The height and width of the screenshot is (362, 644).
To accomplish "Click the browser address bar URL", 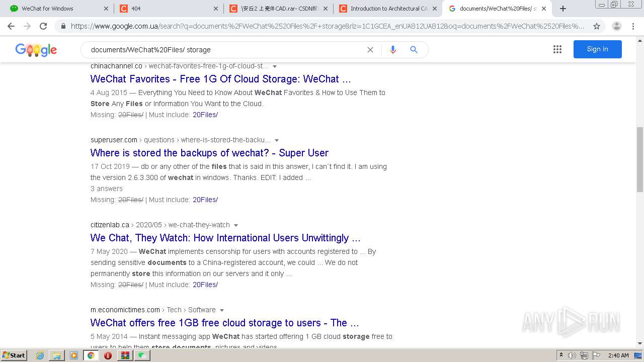I will coord(327,26).
